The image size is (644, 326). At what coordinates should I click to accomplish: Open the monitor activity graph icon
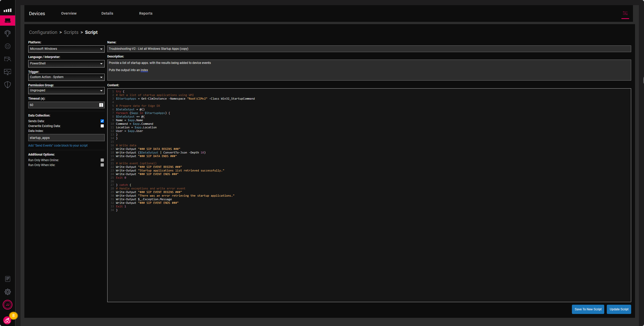(x=7, y=72)
